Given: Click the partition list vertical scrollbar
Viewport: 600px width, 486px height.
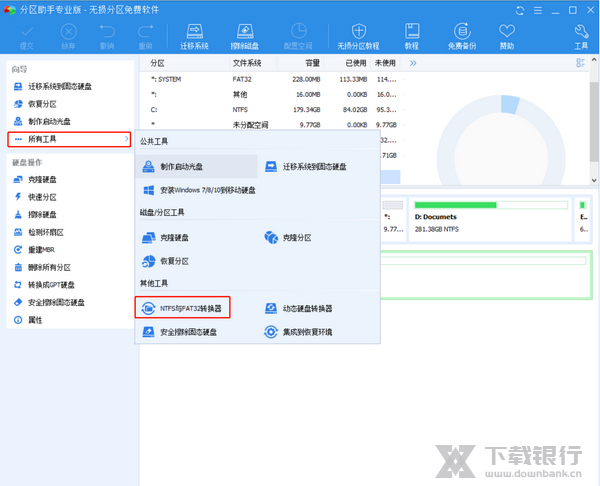Looking at the screenshot, I should (594, 121).
